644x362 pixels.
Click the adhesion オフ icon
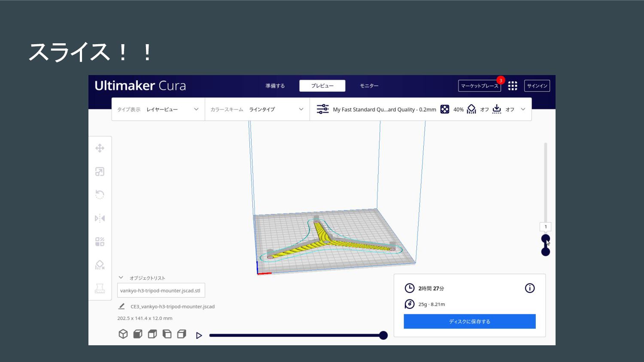point(497,109)
